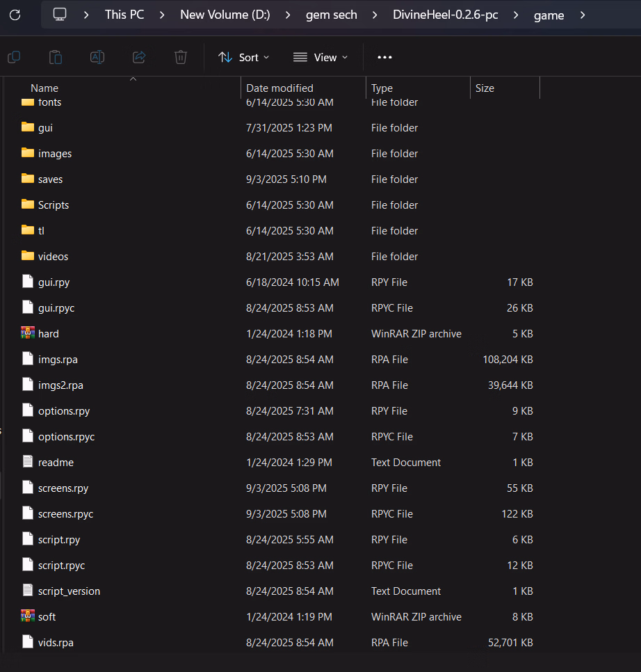Sort by Date modified column header
641x672 pixels.
point(279,88)
